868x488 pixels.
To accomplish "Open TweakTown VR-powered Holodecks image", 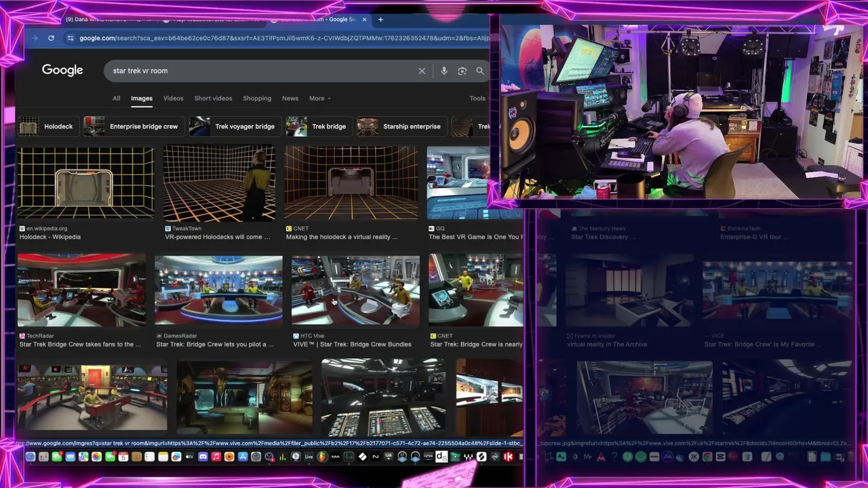I will [x=219, y=184].
